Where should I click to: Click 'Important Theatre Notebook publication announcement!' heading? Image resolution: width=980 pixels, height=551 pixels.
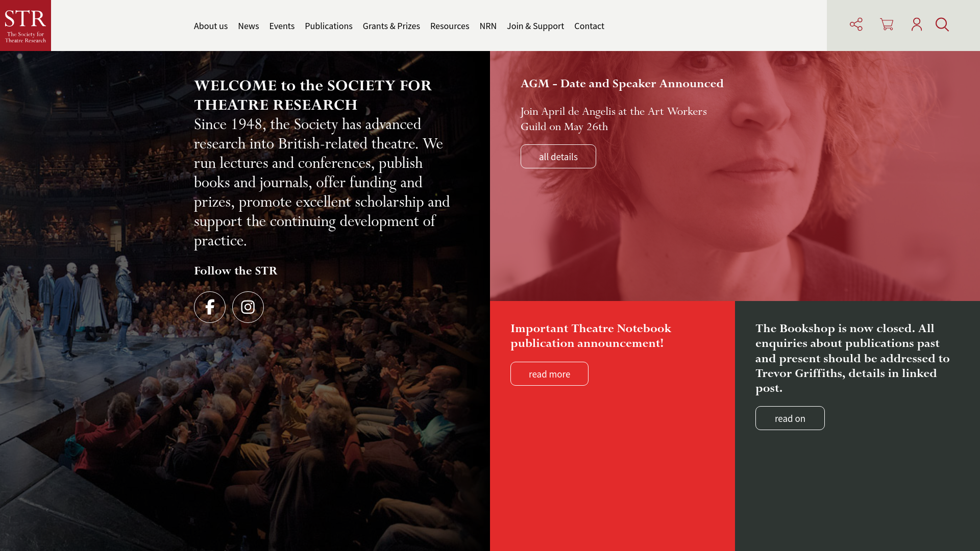coord(591,336)
